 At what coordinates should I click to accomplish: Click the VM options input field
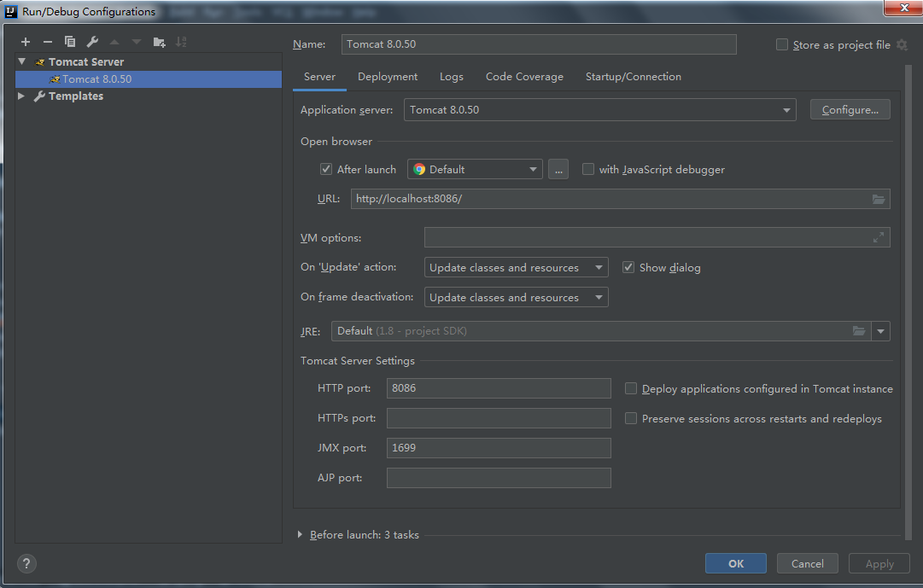[657, 237]
